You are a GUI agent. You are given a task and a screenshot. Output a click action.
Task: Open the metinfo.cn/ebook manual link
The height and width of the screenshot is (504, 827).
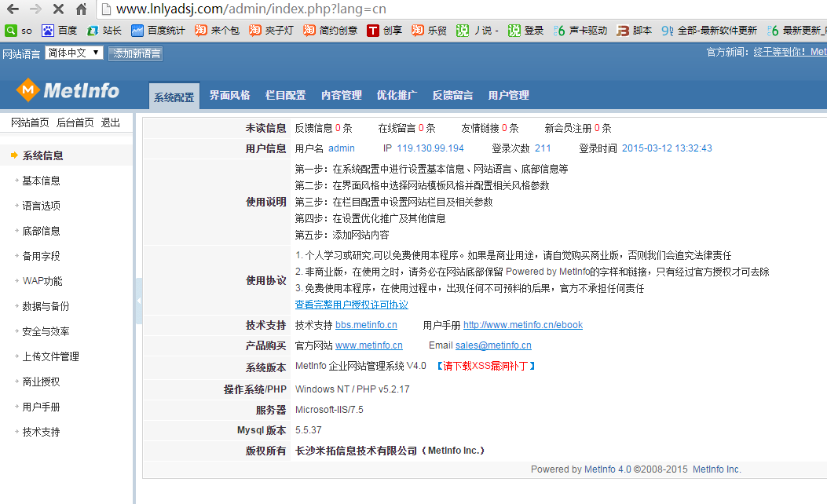523,325
